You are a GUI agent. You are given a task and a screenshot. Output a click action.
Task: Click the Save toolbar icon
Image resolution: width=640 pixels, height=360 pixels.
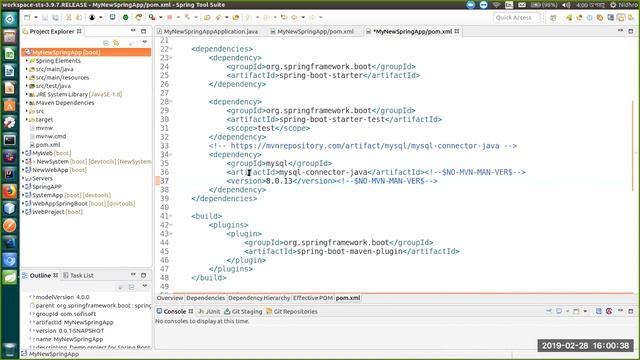tap(45, 18)
